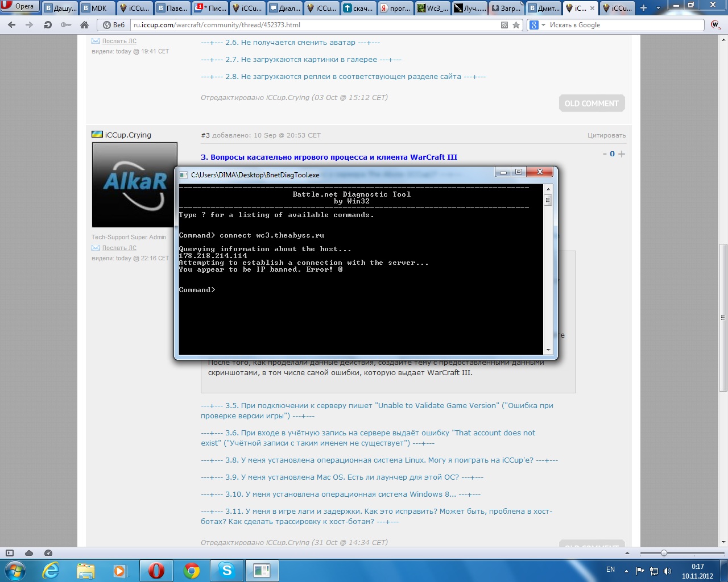
Task: Switch to the 'Дмит...' browser tab
Action: point(545,8)
